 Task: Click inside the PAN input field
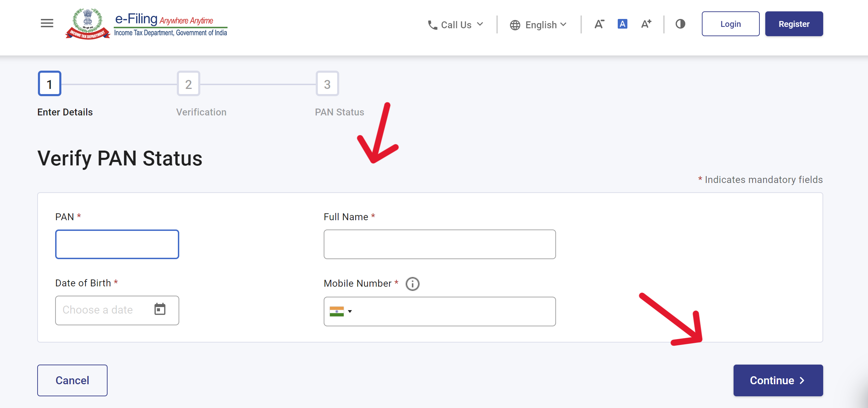[x=117, y=244]
